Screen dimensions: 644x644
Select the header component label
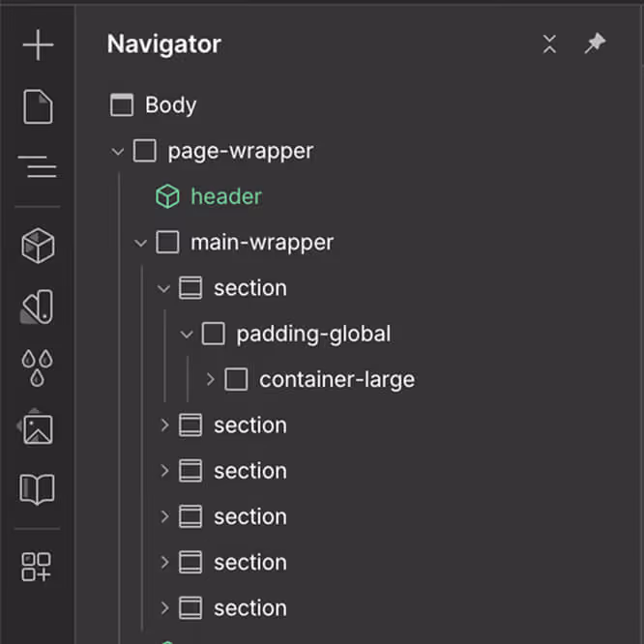(x=226, y=196)
